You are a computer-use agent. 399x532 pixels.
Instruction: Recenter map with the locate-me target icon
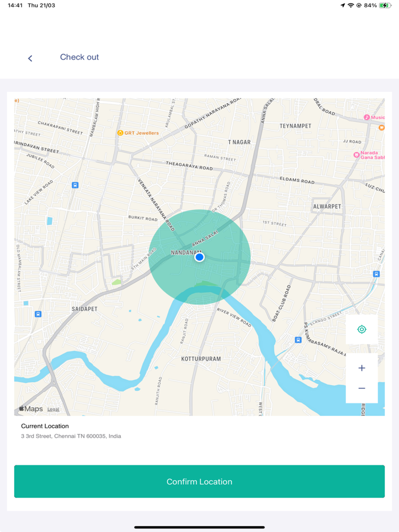(x=361, y=329)
